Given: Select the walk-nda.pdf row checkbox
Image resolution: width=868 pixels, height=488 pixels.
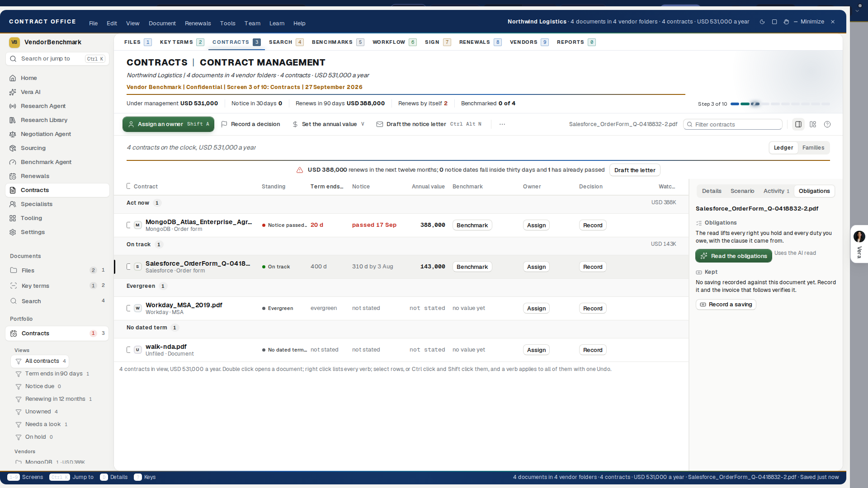Looking at the screenshot, I should tap(129, 350).
